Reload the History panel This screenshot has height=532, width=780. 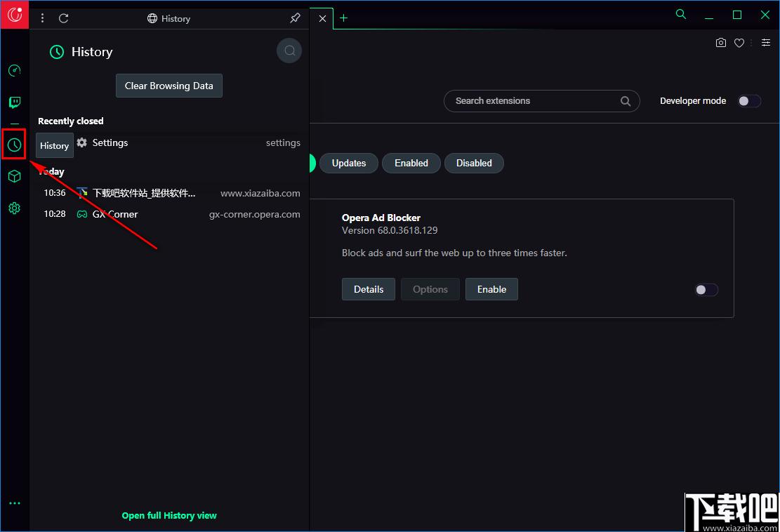(x=64, y=18)
